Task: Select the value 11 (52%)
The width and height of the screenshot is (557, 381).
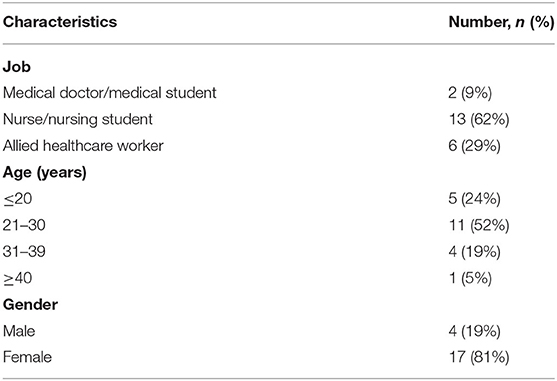Action: (x=479, y=225)
